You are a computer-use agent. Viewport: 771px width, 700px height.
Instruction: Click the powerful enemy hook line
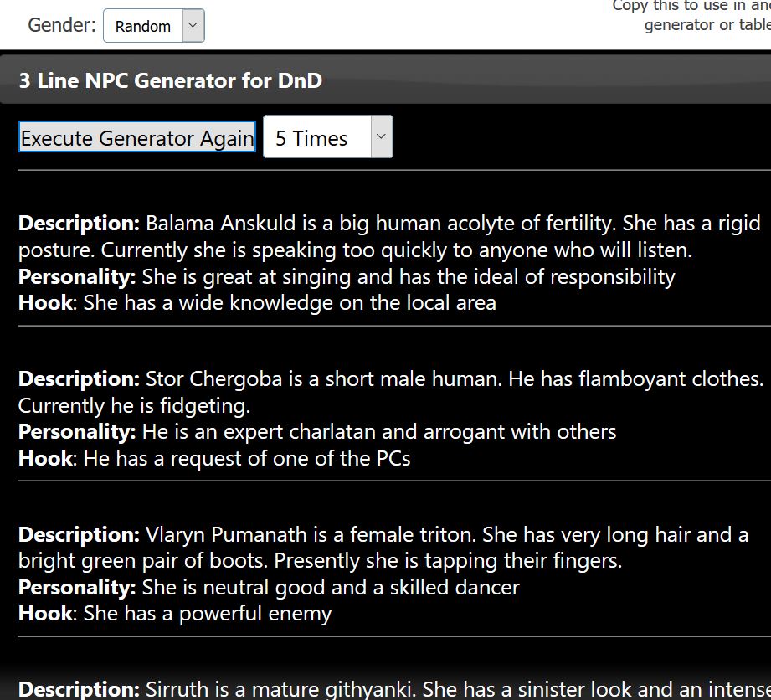click(175, 614)
